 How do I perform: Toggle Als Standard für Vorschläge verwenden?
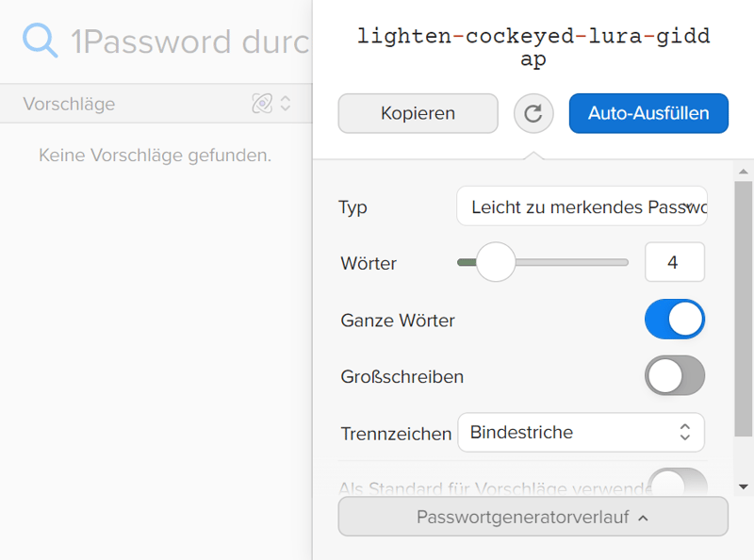coord(678,484)
